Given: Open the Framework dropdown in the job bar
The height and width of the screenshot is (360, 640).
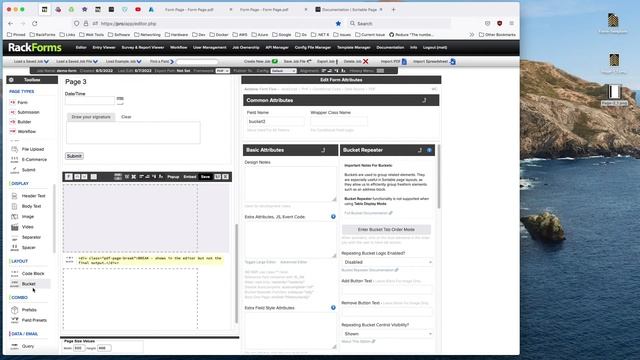Looking at the screenshot, I should coord(222,71).
